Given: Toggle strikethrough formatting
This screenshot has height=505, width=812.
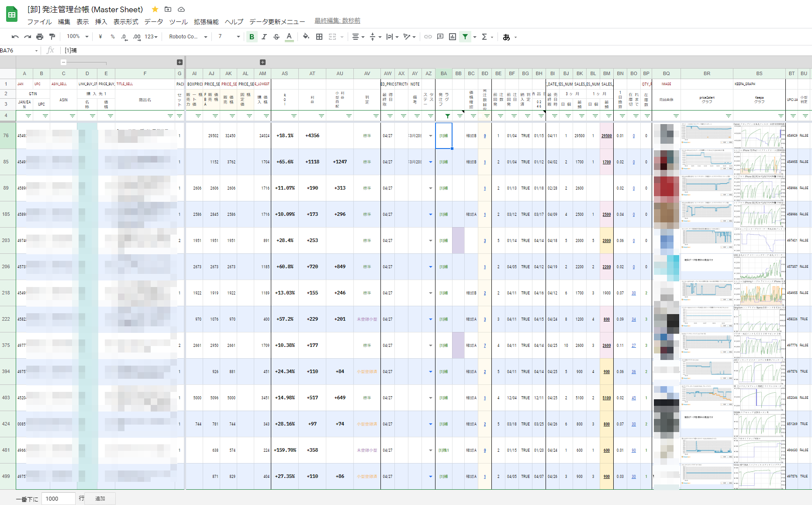Looking at the screenshot, I should pyautogui.click(x=276, y=37).
